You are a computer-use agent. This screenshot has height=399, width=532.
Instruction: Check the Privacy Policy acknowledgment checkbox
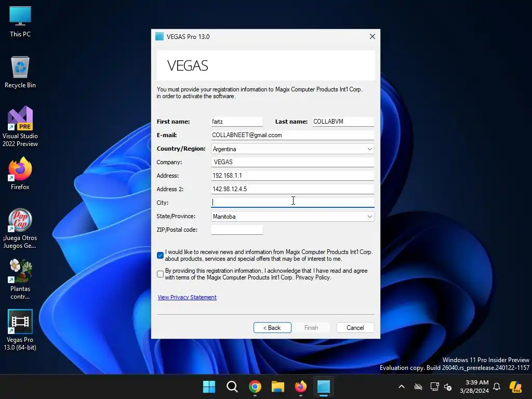coord(161,274)
